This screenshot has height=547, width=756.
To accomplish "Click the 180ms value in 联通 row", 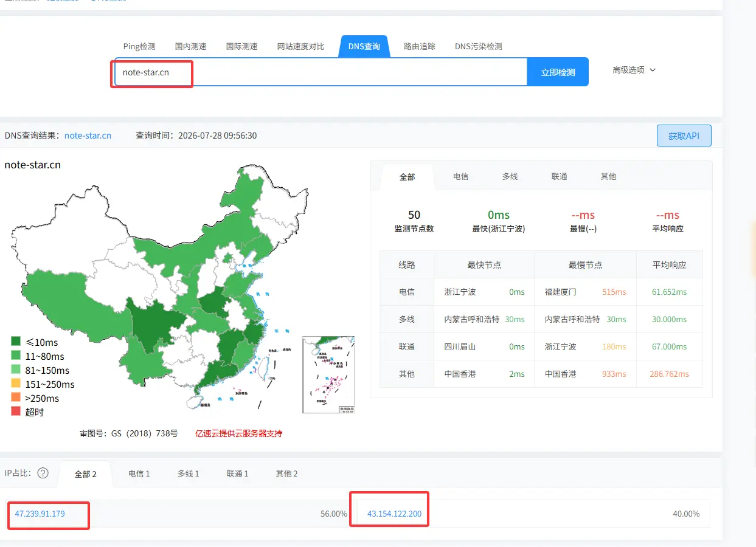I will (x=614, y=346).
